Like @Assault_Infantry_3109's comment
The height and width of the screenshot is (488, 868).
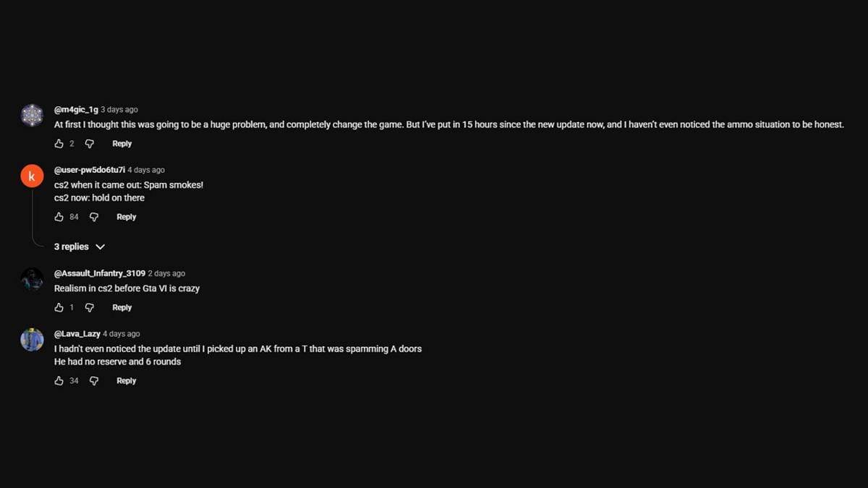[61, 307]
